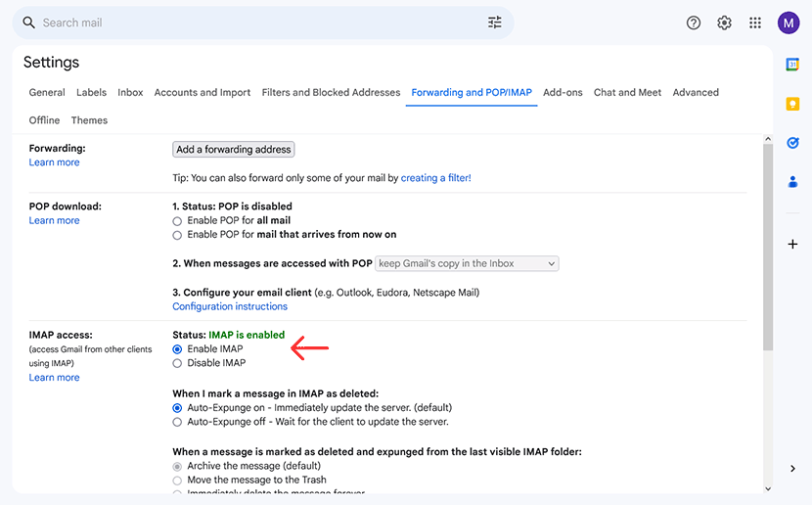The width and height of the screenshot is (812, 505).
Task: Click the settings vertical scrollbar thumb
Action: (x=768, y=247)
